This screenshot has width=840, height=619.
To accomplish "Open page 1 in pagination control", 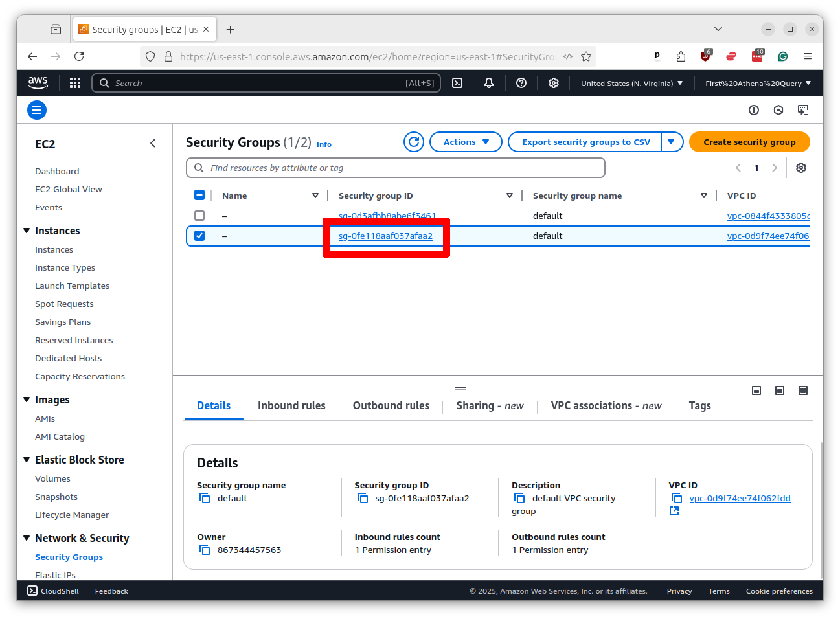I will click(x=756, y=167).
